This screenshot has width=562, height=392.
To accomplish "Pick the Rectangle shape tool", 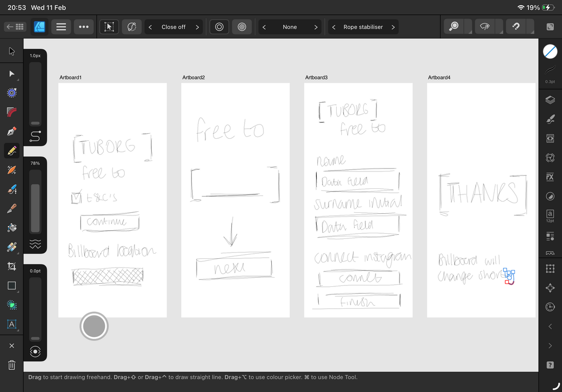I will (12, 285).
